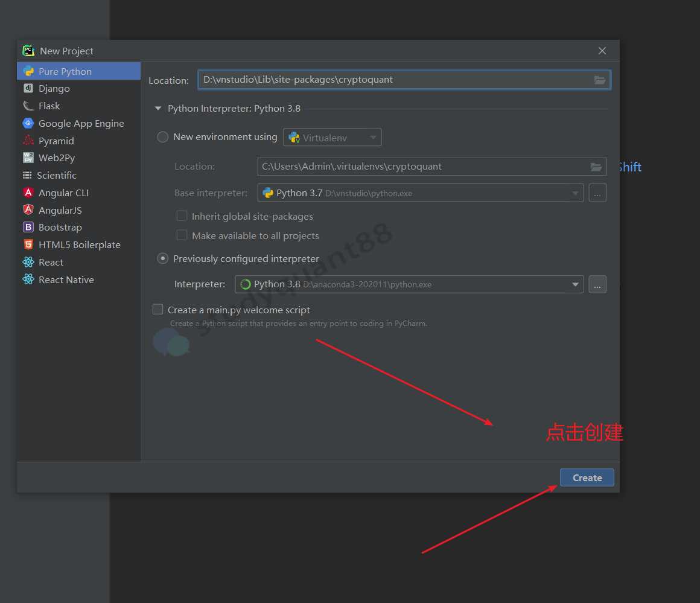Choose the Pyramid framework icon
700x603 pixels.
(28, 141)
